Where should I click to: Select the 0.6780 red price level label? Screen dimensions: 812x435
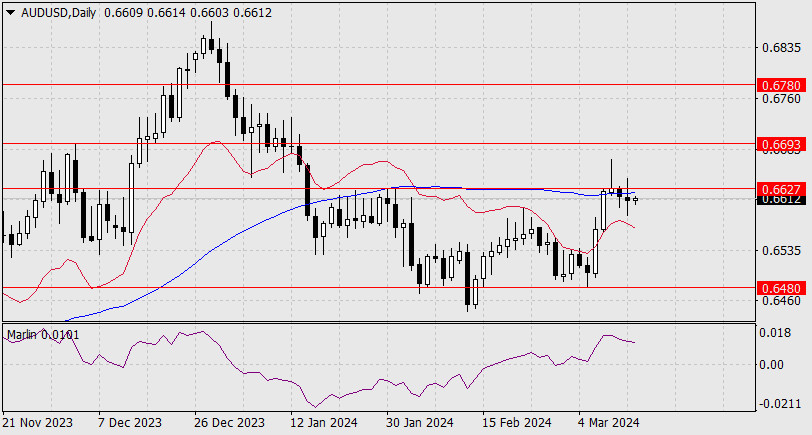click(x=781, y=85)
